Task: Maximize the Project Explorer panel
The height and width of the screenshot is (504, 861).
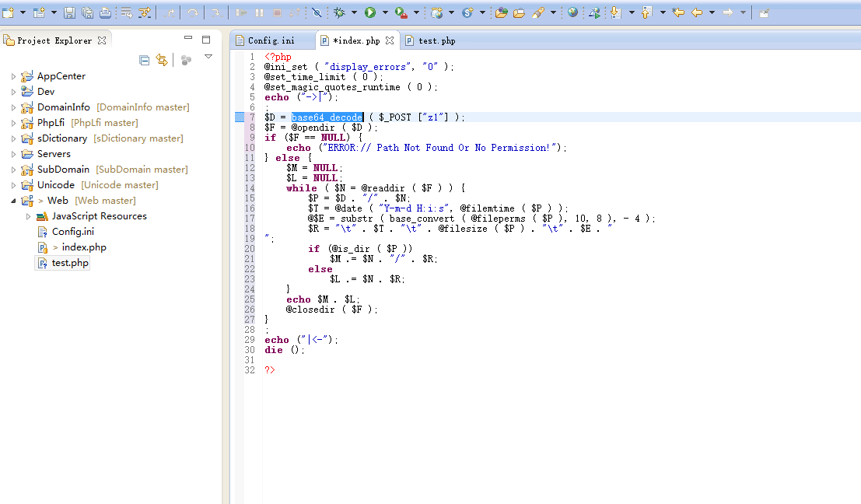Action: click(206, 40)
